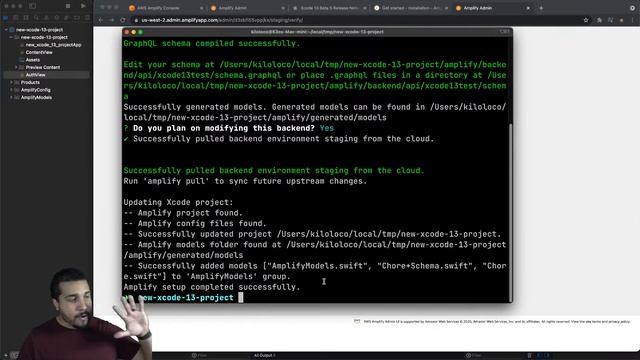This screenshot has width=640, height=360.
Task: Click "Run 'amplify pull' to sync" line
Action: pos(245,181)
